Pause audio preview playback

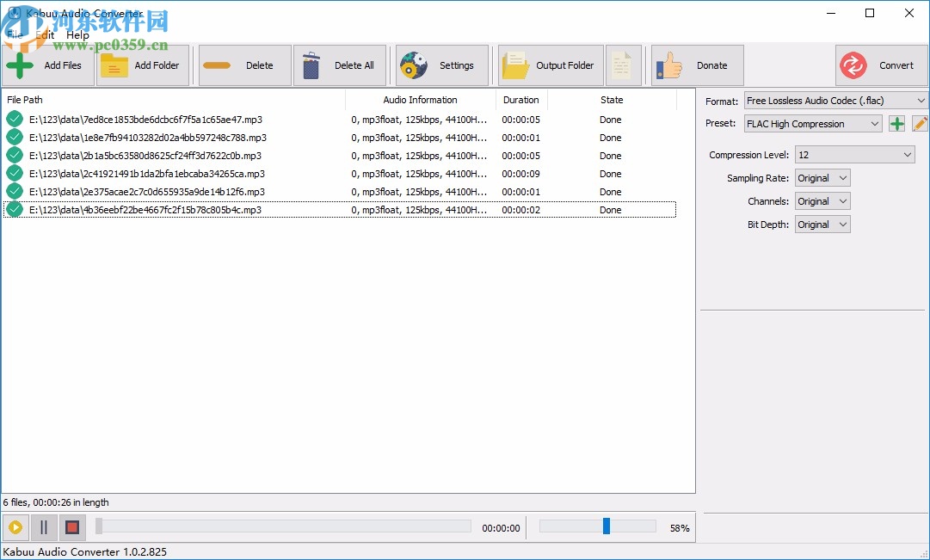[x=43, y=527]
